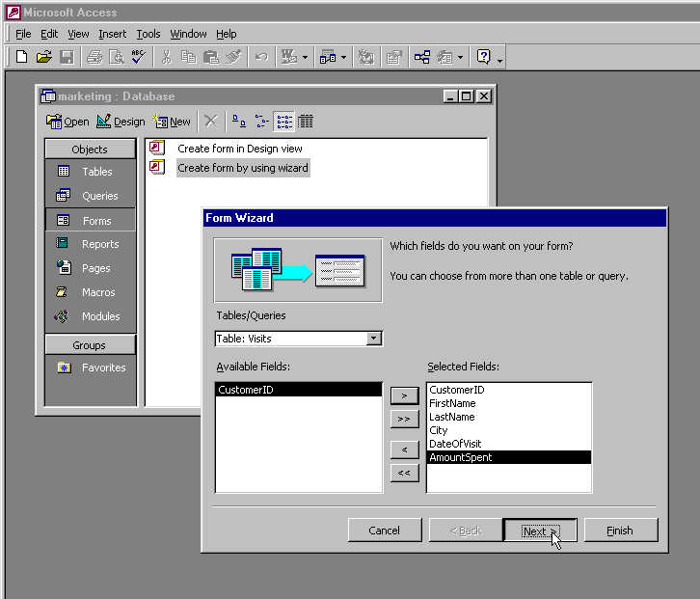This screenshot has height=599, width=700.
Task: Select Forms in the Objects bar
Action: pyautogui.click(x=91, y=220)
